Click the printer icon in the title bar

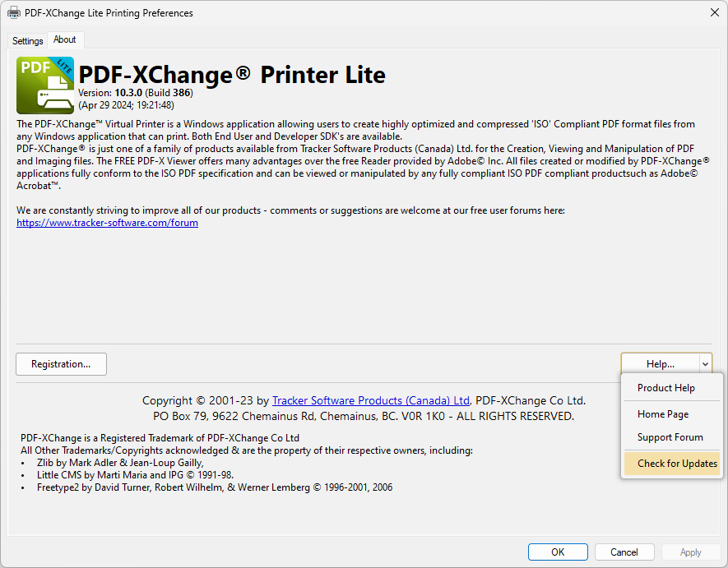click(14, 13)
